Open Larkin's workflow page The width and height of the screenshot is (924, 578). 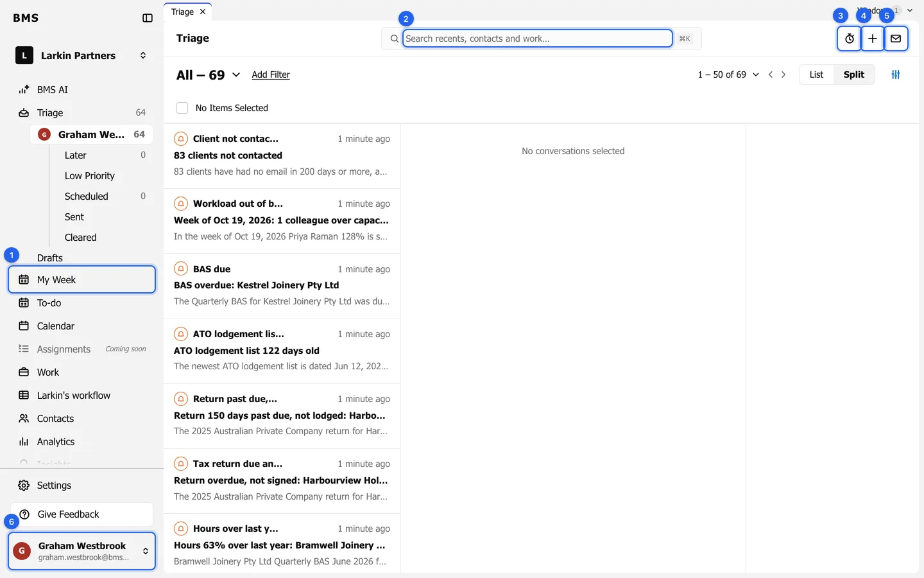point(81,396)
